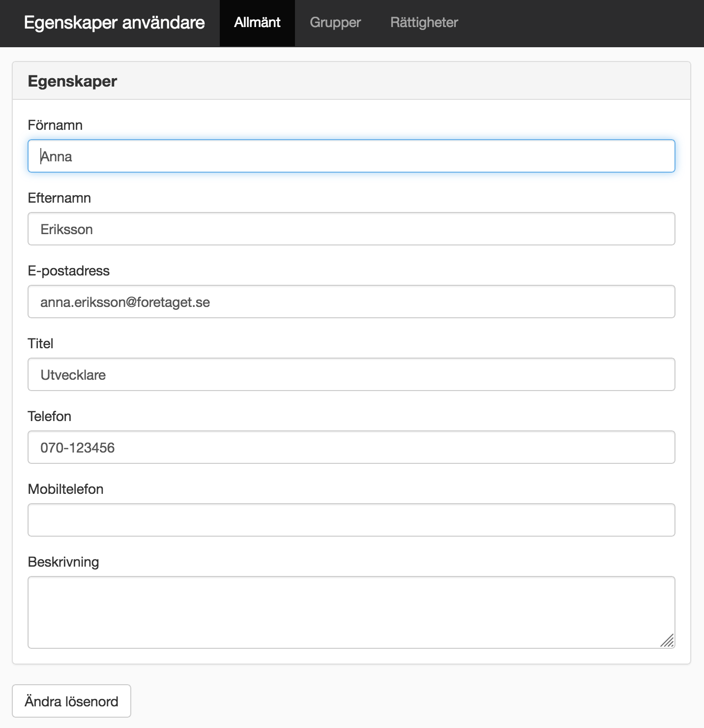This screenshot has width=704, height=728.
Task: Click the Beskrivning label
Action: (63, 562)
